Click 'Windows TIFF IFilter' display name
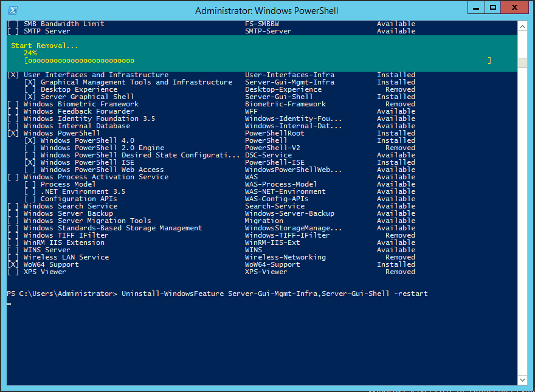 66,235
